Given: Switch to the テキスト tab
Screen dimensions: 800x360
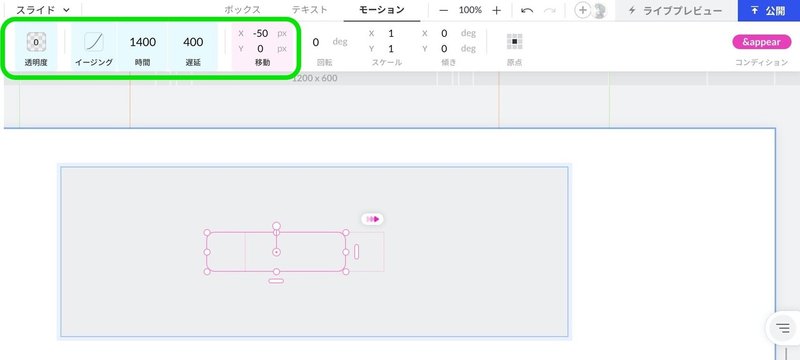Looking at the screenshot, I should click(310, 10).
